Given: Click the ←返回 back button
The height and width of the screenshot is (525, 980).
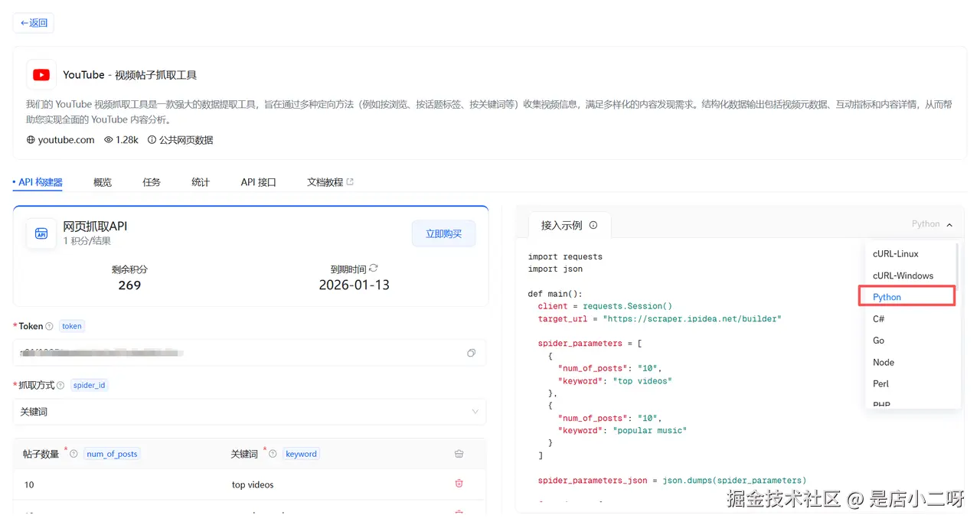Looking at the screenshot, I should [34, 23].
